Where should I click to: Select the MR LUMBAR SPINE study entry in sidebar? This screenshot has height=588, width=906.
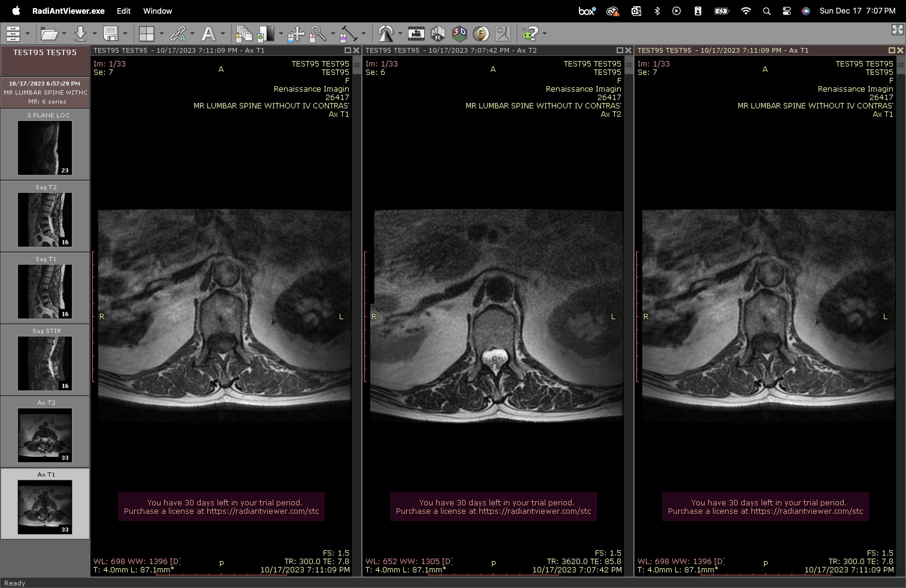pyautogui.click(x=45, y=93)
